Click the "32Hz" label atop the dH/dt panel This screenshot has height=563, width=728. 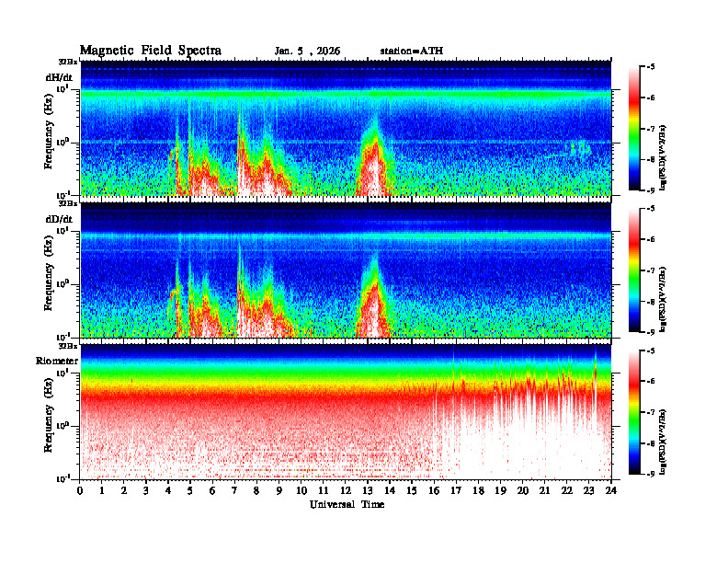coord(68,62)
